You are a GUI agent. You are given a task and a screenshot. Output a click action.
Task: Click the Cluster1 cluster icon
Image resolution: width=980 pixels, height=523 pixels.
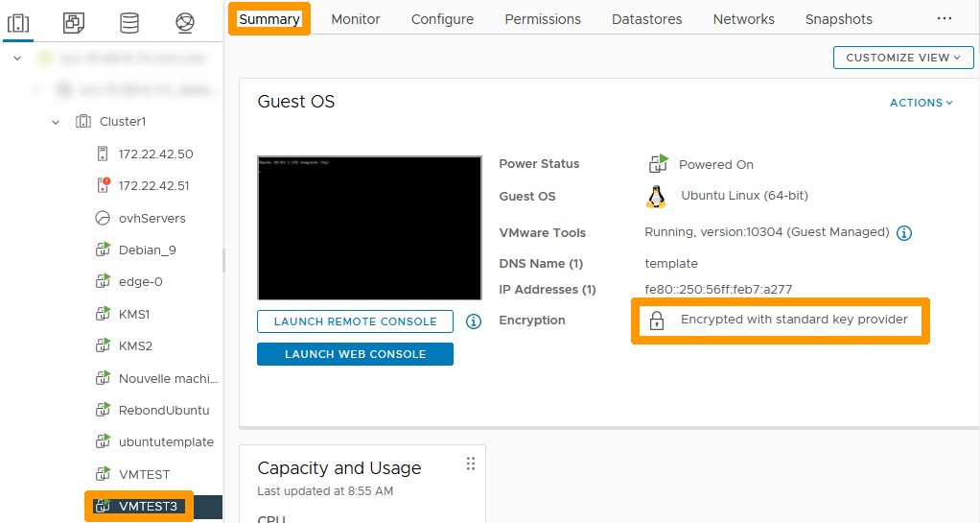tap(83, 121)
